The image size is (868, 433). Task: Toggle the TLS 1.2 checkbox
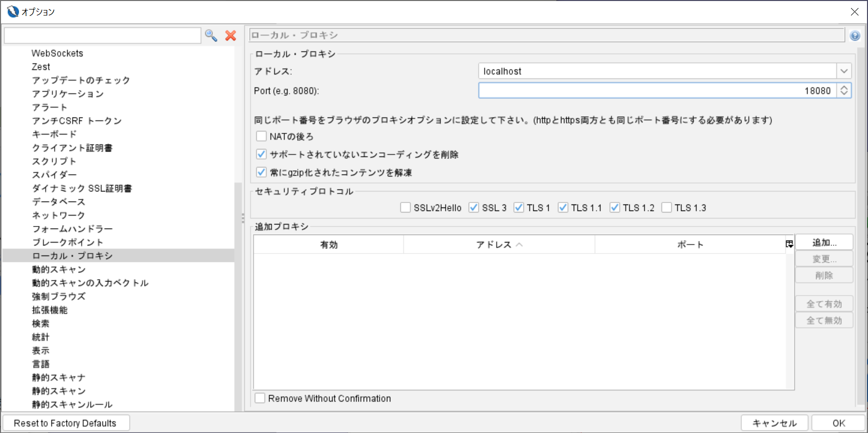pyautogui.click(x=615, y=207)
